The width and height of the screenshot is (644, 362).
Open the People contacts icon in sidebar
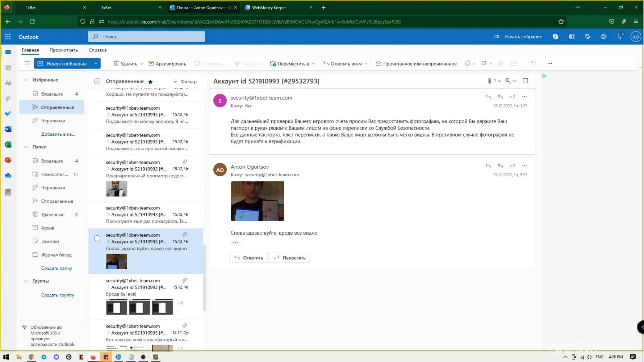pyautogui.click(x=8, y=83)
